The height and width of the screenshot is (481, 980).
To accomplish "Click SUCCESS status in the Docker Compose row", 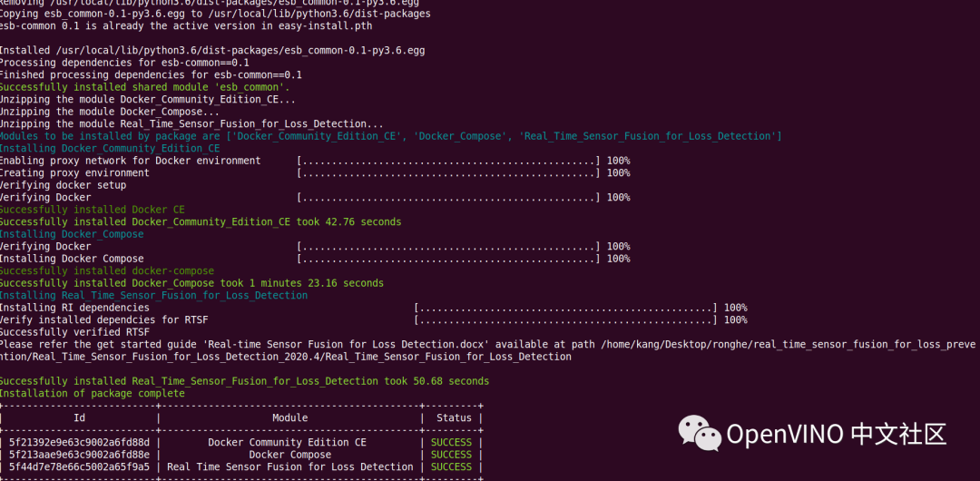I will coord(451,455).
